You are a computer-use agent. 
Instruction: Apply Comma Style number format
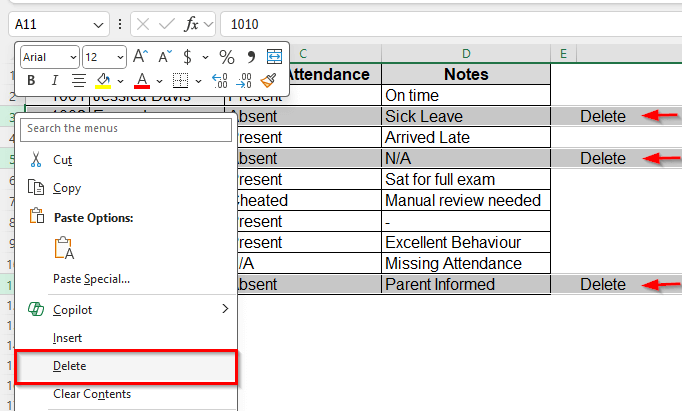point(251,57)
